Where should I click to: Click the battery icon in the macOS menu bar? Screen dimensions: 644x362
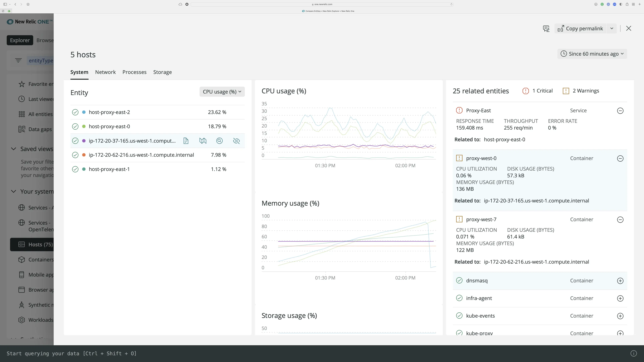click(621, 4)
